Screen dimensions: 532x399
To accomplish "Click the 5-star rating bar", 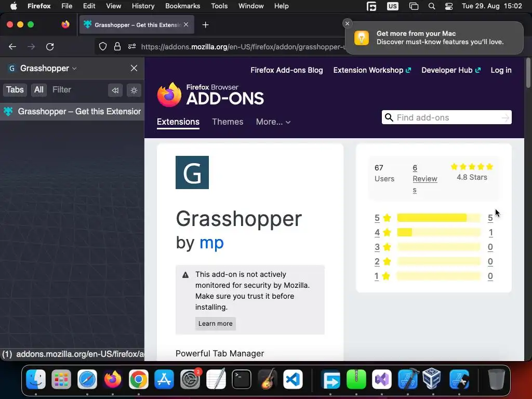I will pos(438,218).
